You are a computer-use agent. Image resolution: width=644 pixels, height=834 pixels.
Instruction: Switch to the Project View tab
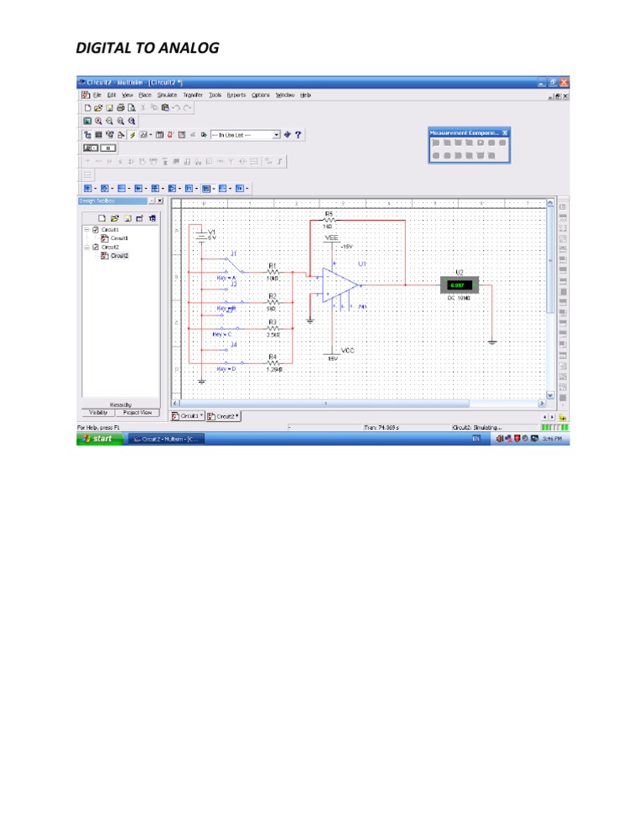coord(138,413)
